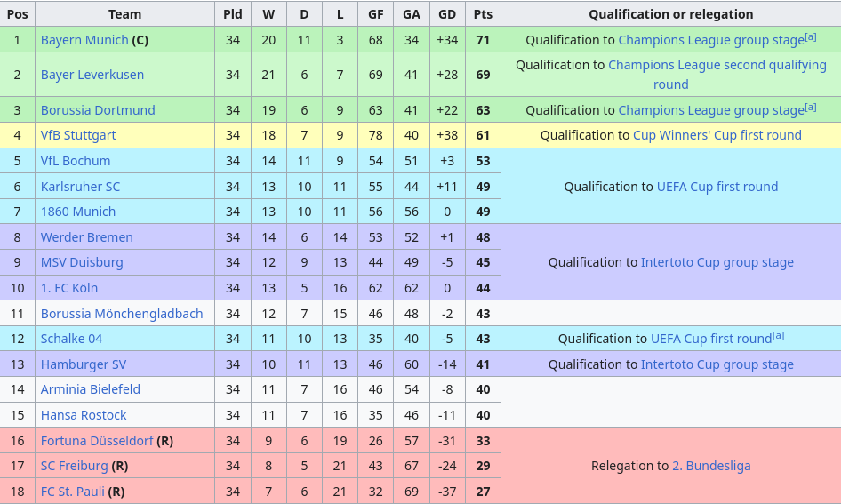Click footnote [a] beside Schalke's UEFA Cup
The image size is (841, 504).
point(778,335)
